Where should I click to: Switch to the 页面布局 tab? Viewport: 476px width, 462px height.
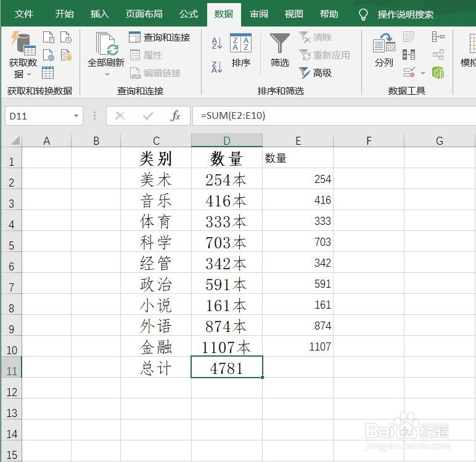pyautogui.click(x=144, y=14)
